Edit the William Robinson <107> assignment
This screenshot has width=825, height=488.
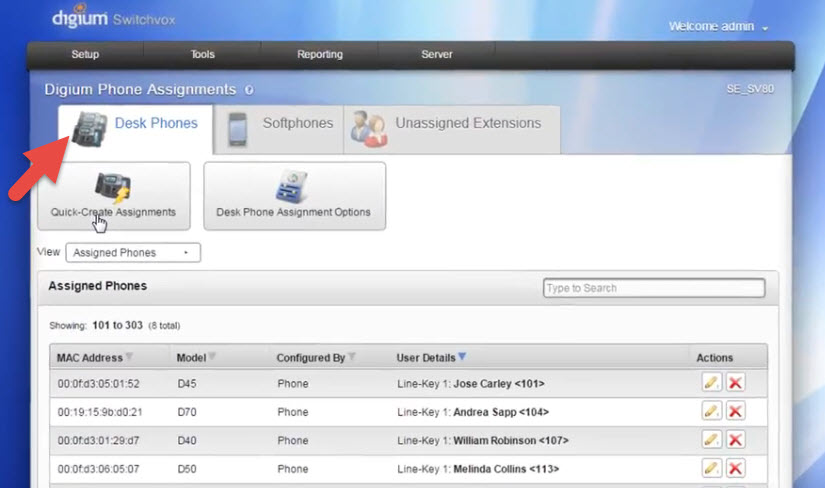[x=711, y=440]
